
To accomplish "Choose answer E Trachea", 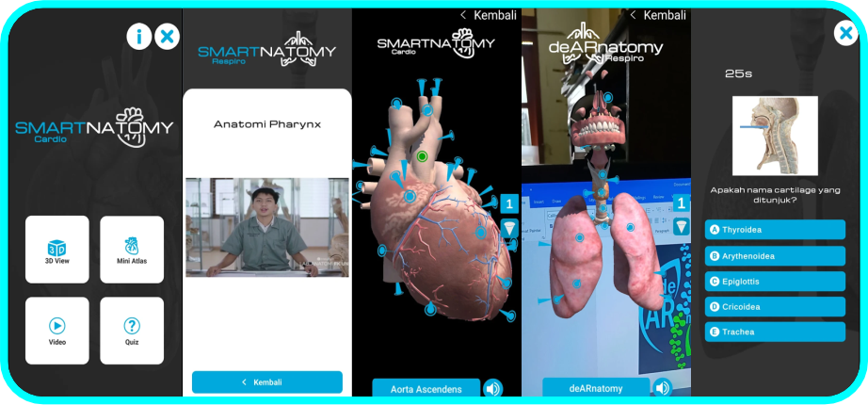I will [x=775, y=332].
